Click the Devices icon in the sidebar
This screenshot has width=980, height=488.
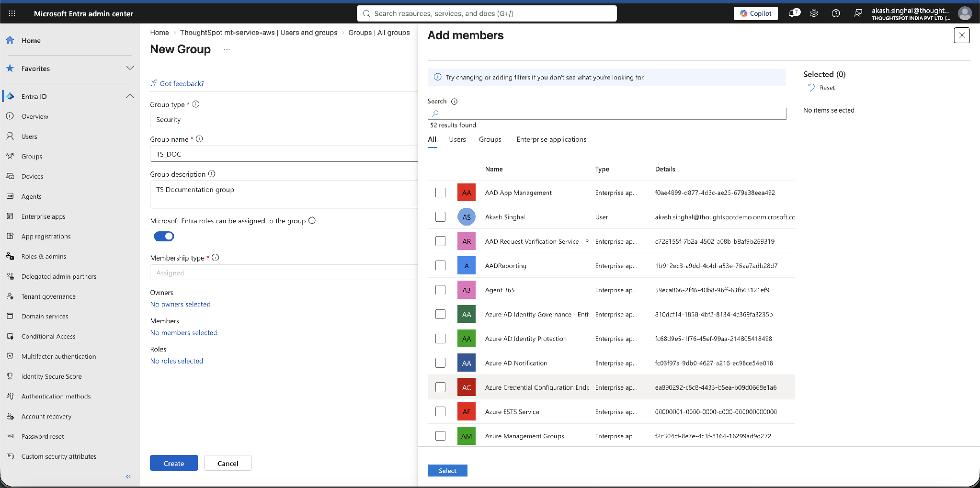pyautogui.click(x=10, y=176)
